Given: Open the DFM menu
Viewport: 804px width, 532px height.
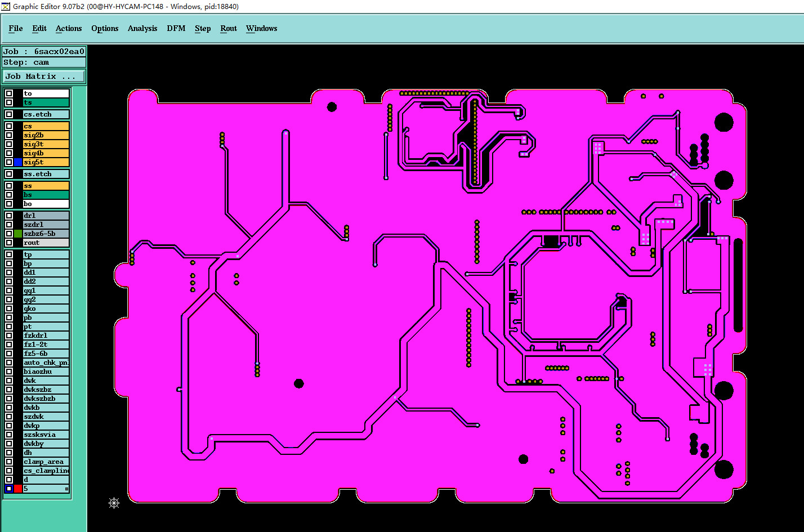Looking at the screenshot, I should pos(176,28).
